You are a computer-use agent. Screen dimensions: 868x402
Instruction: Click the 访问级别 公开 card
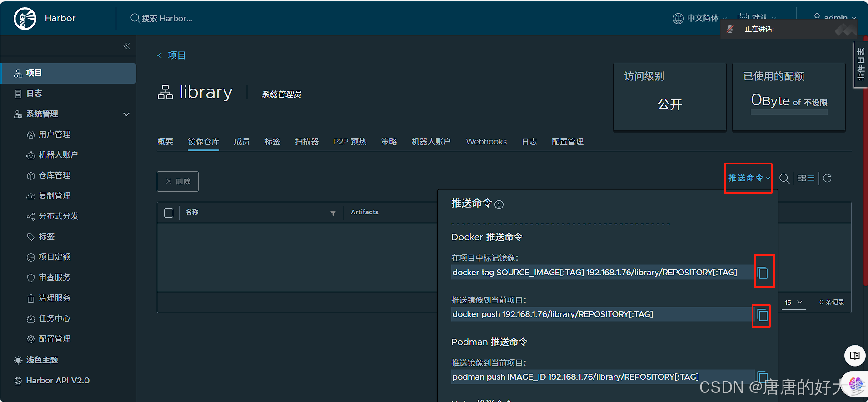pos(670,97)
